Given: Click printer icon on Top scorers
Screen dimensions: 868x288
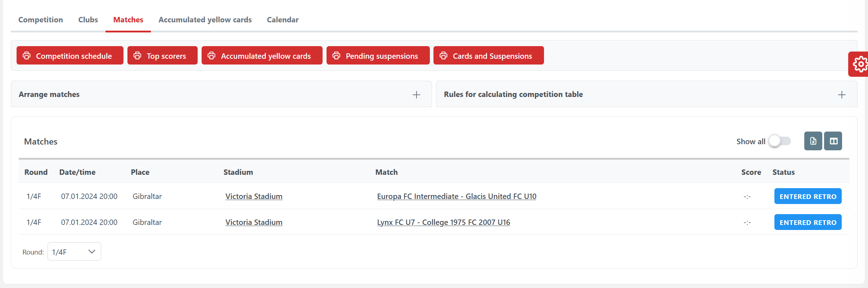Looking at the screenshot, I should pos(137,56).
